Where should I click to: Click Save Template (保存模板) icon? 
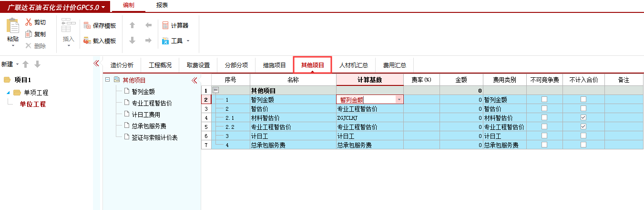point(87,25)
